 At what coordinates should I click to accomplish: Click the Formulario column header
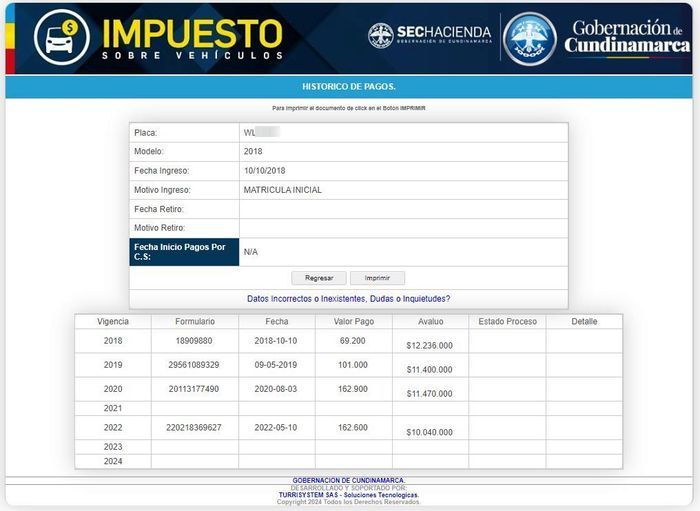(195, 322)
